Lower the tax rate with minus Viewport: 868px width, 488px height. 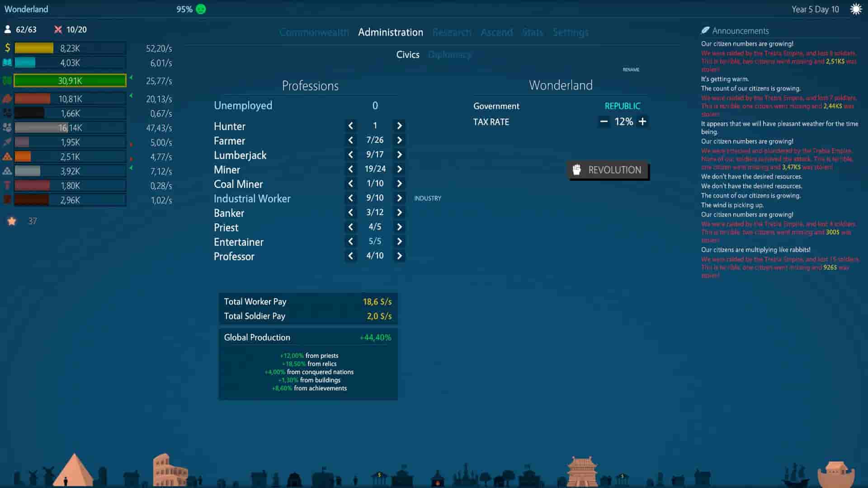pyautogui.click(x=604, y=122)
